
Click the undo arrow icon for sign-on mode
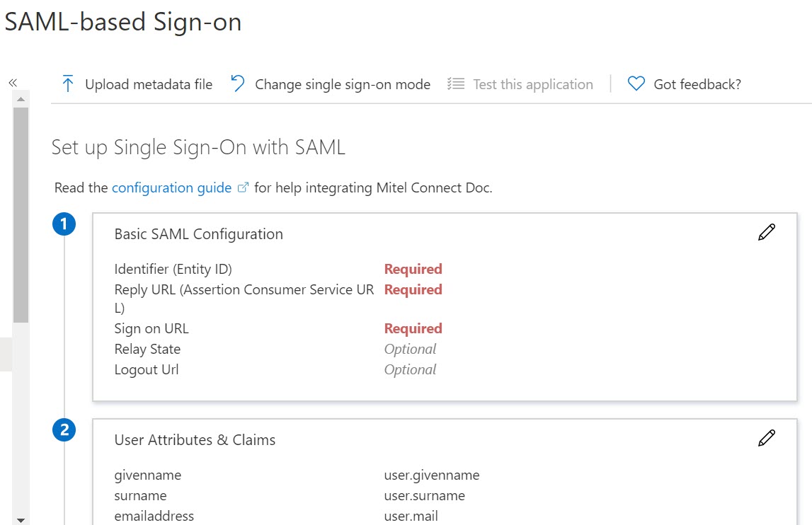point(238,83)
